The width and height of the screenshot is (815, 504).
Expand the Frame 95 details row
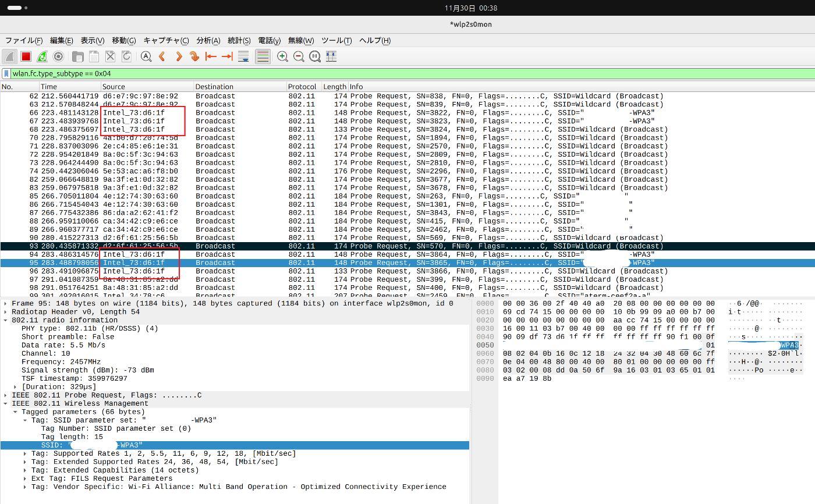click(5, 304)
